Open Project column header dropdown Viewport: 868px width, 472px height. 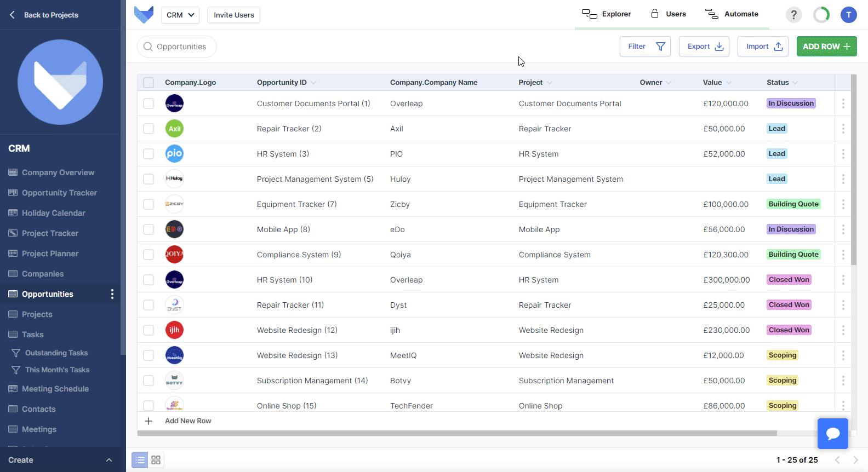[x=550, y=83]
